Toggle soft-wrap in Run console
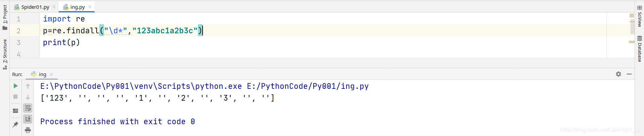Image resolution: width=644 pixels, height=136 pixels. 28,108
